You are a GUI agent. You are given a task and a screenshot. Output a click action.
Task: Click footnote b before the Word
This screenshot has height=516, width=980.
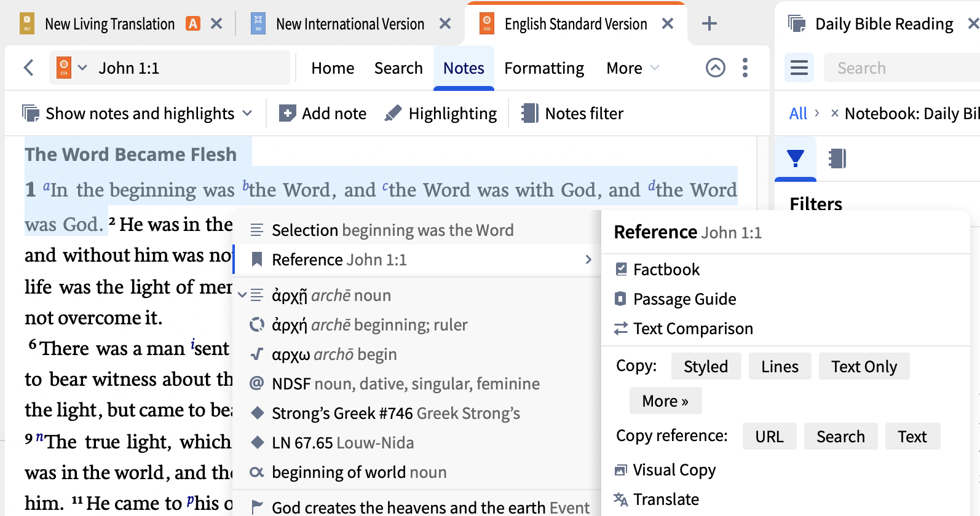click(x=246, y=185)
